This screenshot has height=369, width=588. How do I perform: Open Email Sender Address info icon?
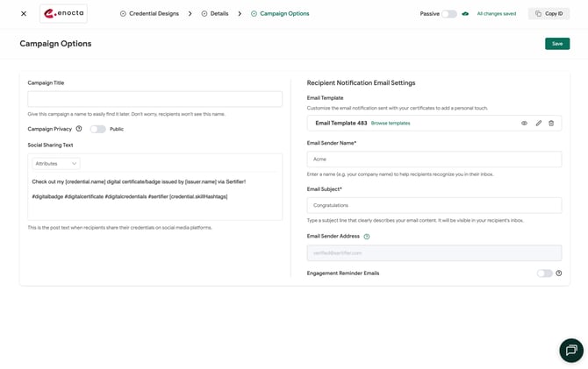(367, 237)
